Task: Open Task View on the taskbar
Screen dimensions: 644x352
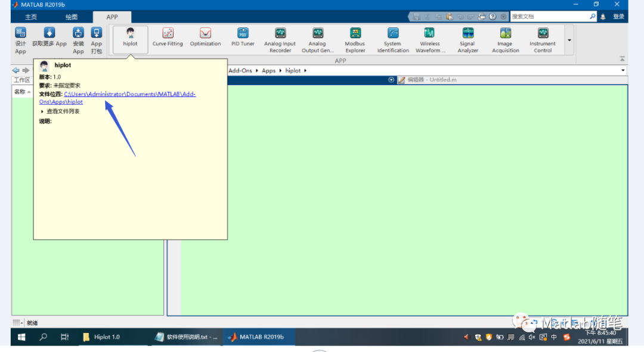Action: pos(64,337)
